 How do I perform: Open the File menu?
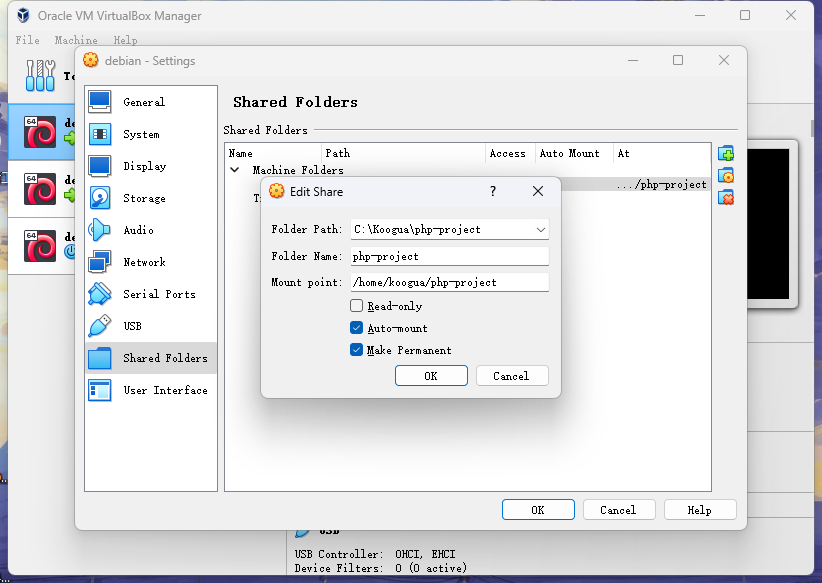(27, 40)
